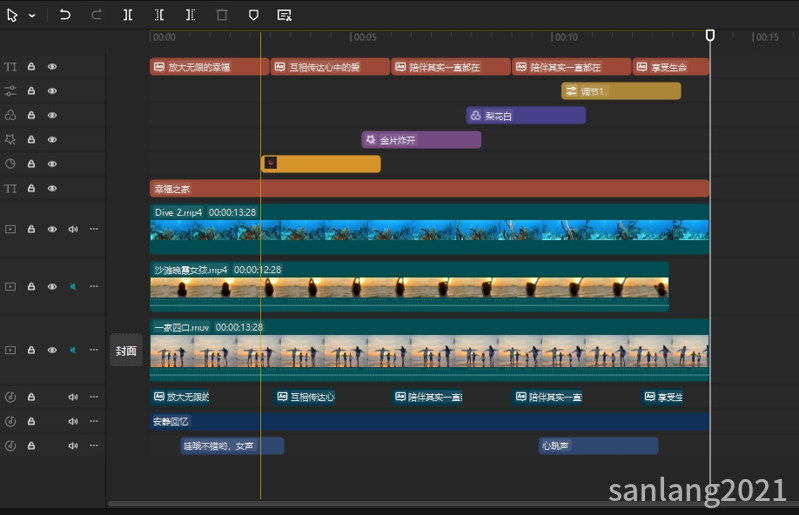799x515 pixels.
Task: Hide the 调节1 adjustment track
Action: pos(52,91)
